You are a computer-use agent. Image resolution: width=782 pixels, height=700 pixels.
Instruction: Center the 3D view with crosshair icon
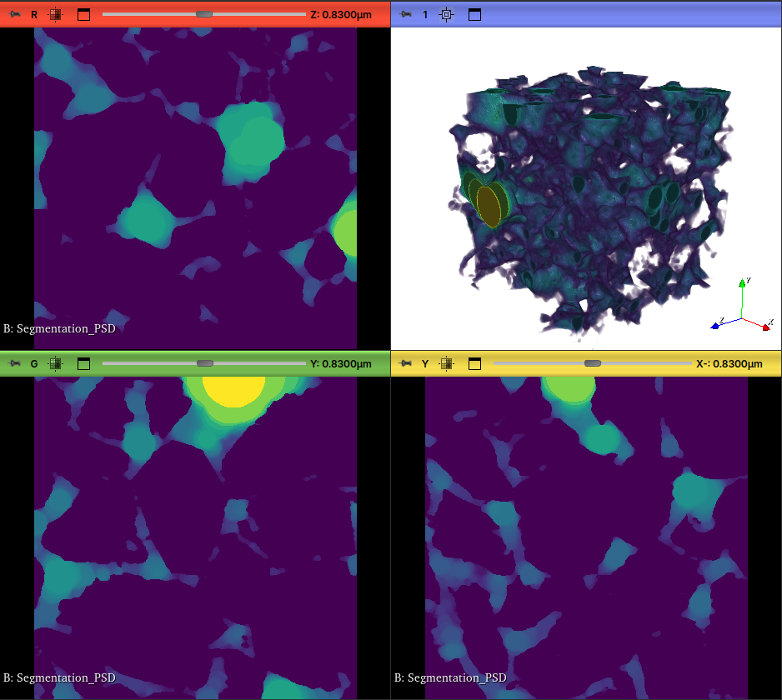[447, 14]
